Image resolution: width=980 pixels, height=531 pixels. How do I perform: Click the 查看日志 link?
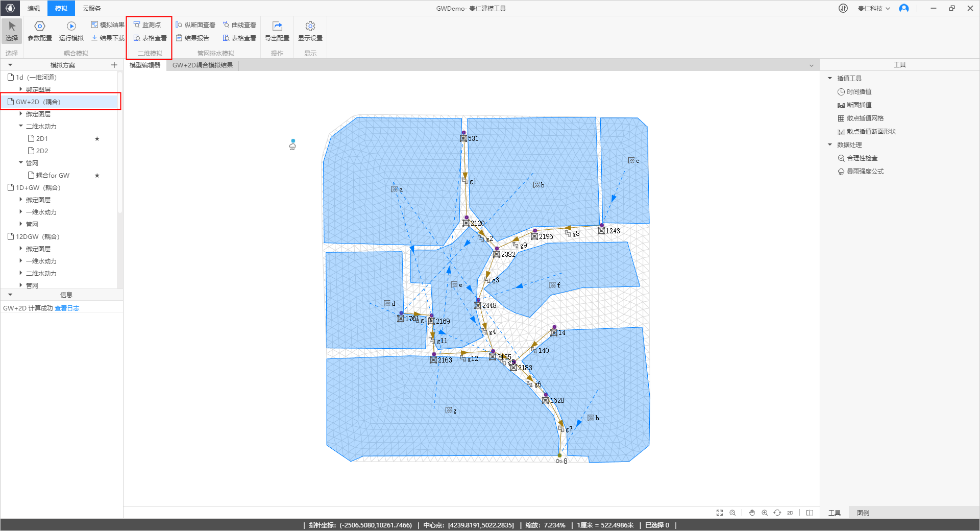point(67,308)
